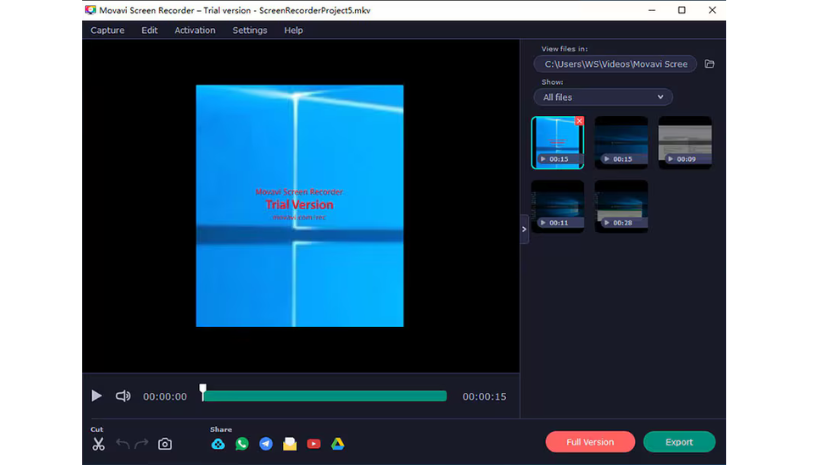Screen dimensions: 827x465
Task: Click the green playback timeline bar
Action: point(325,396)
